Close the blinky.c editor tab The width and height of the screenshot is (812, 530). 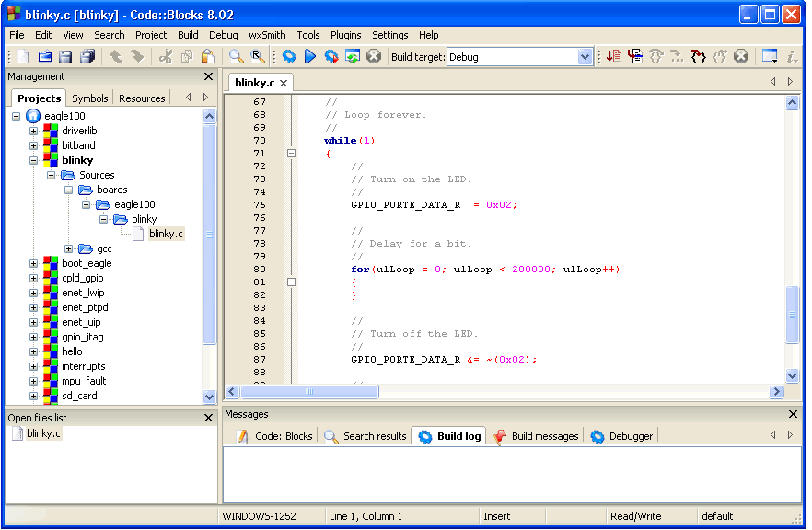click(x=284, y=84)
